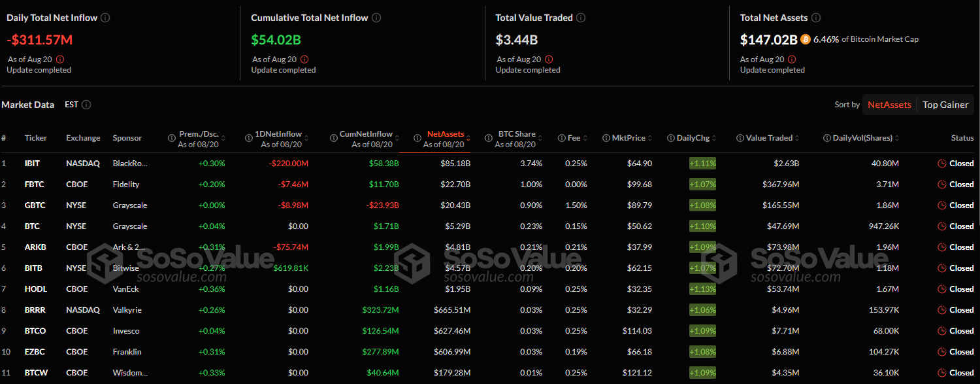
Task: Click the clock icon in IBIT status
Action: 941,164
